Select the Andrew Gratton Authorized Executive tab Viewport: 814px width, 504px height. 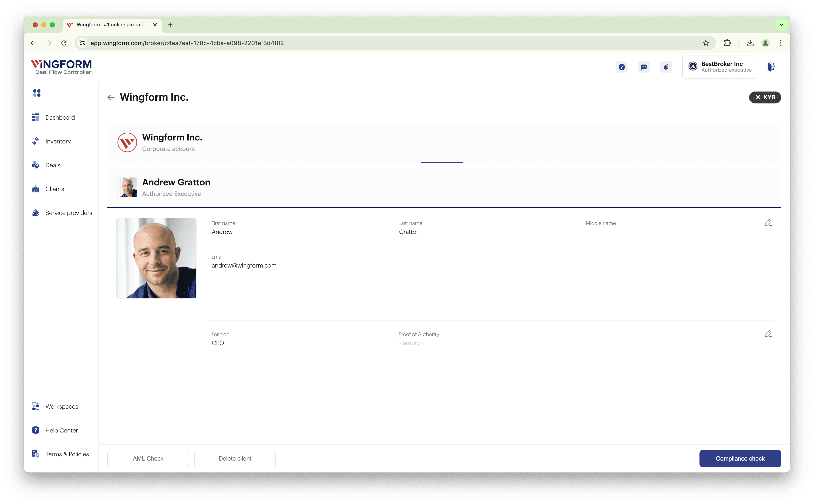[444, 187]
